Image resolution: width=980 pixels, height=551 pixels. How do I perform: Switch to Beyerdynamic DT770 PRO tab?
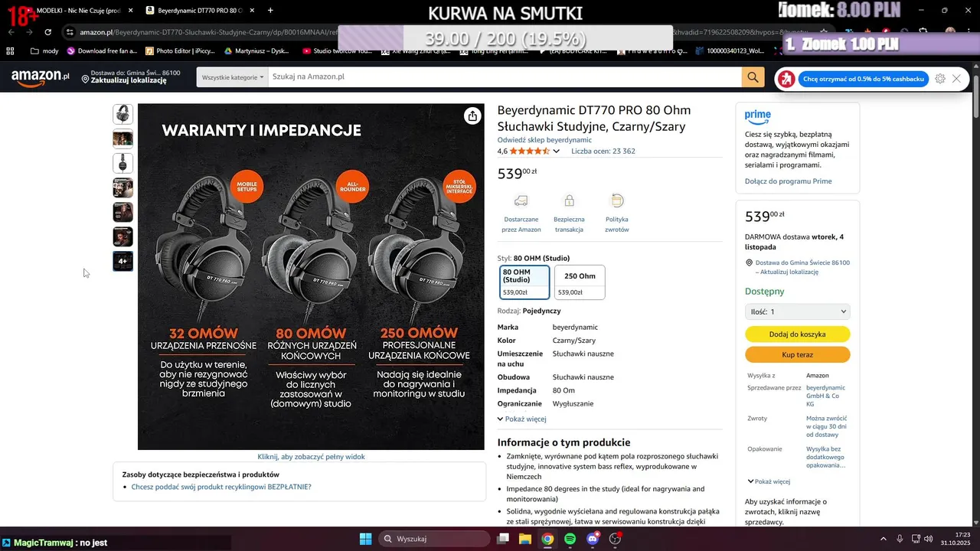click(200, 11)
